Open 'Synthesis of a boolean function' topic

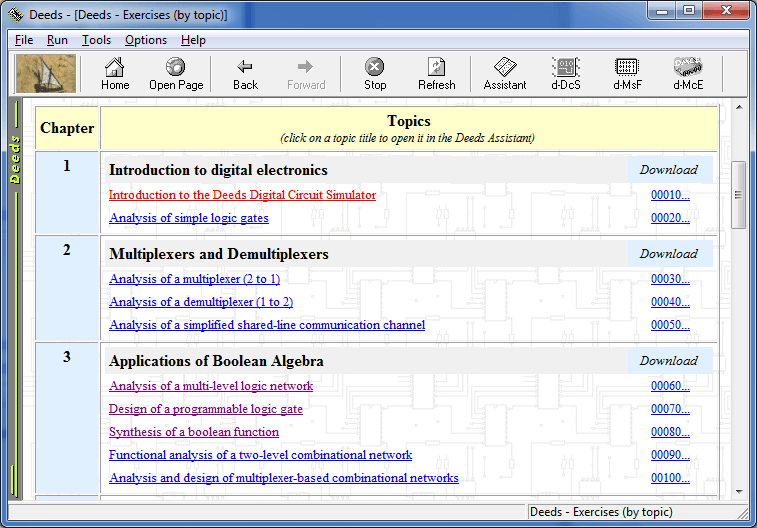pos(194,432)
